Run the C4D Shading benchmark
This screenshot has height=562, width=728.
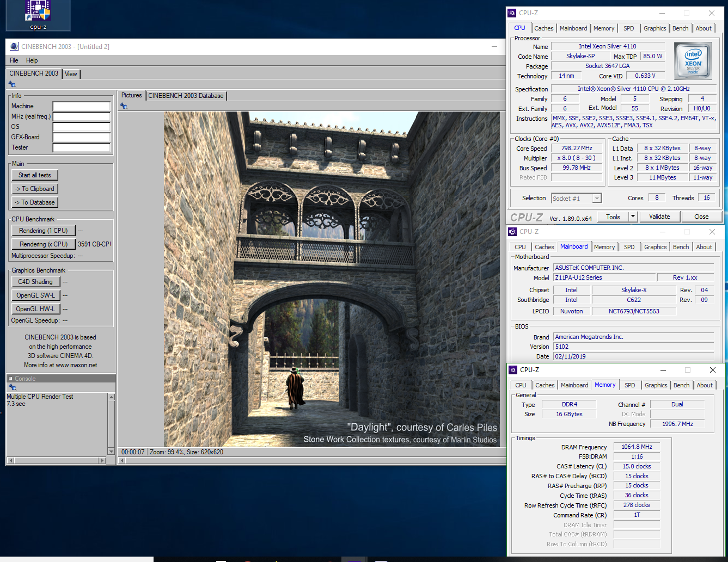pos(35,282)
